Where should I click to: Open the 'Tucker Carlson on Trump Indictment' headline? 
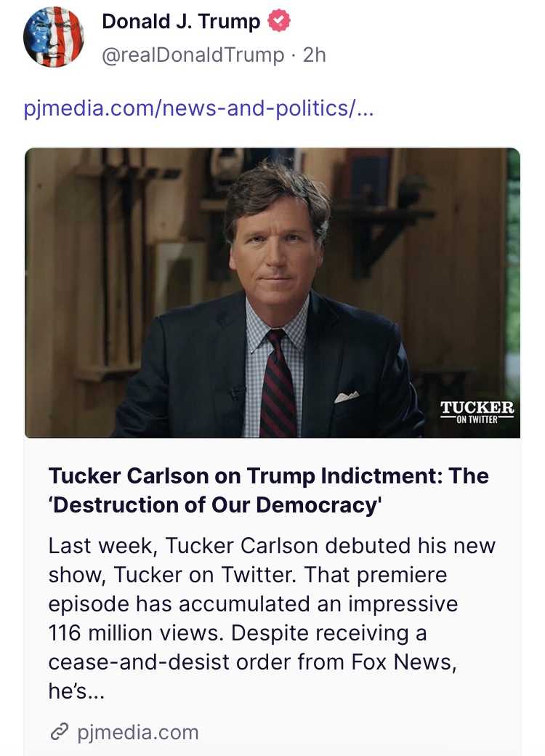268,476
